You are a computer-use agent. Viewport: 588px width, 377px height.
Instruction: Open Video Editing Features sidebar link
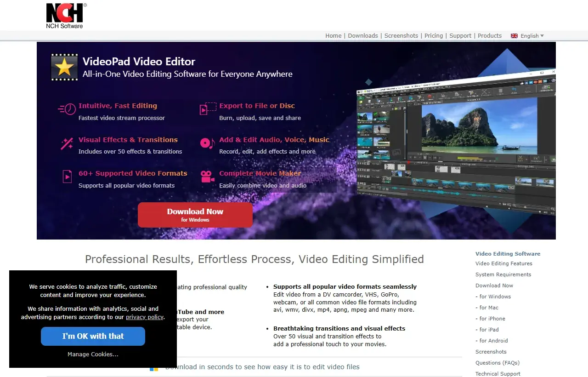click(504, 263)
